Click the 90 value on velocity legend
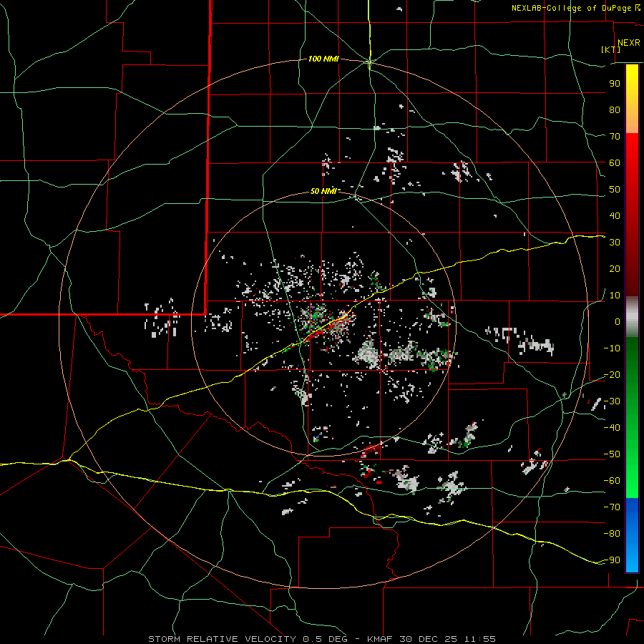This screenshot has width=644, height=644. (x=615, y=84)
